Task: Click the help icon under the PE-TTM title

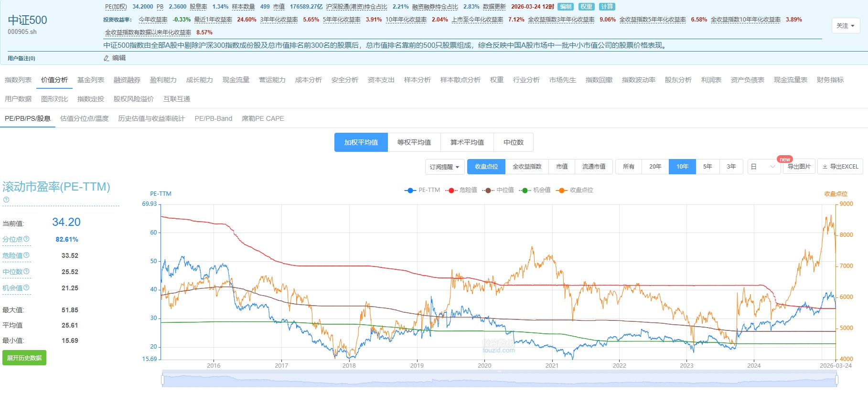Action: click(6, 200)
